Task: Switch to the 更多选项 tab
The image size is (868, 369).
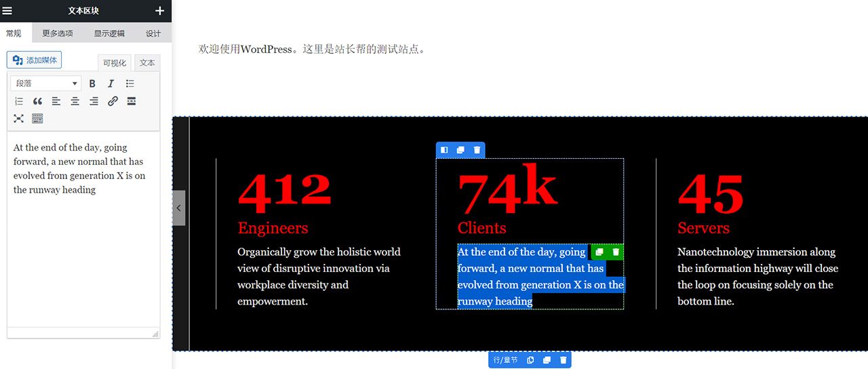Action: coord(58,33)
